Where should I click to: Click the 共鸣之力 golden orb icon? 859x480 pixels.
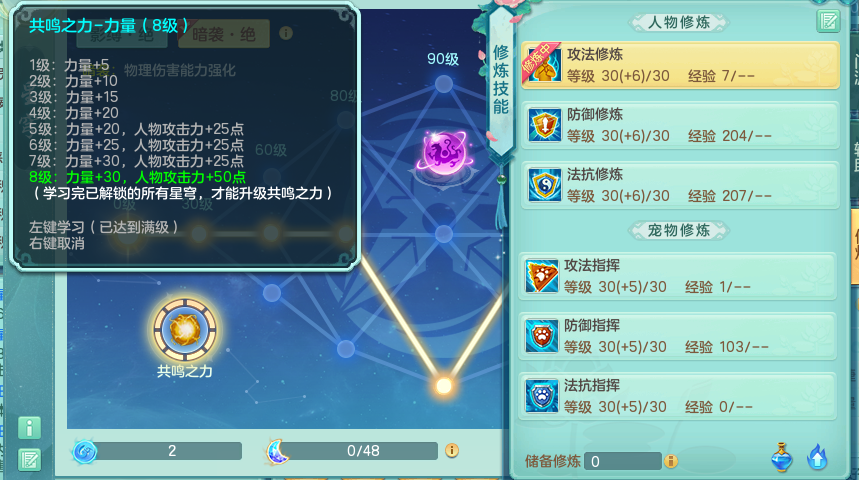coord(185,330)
